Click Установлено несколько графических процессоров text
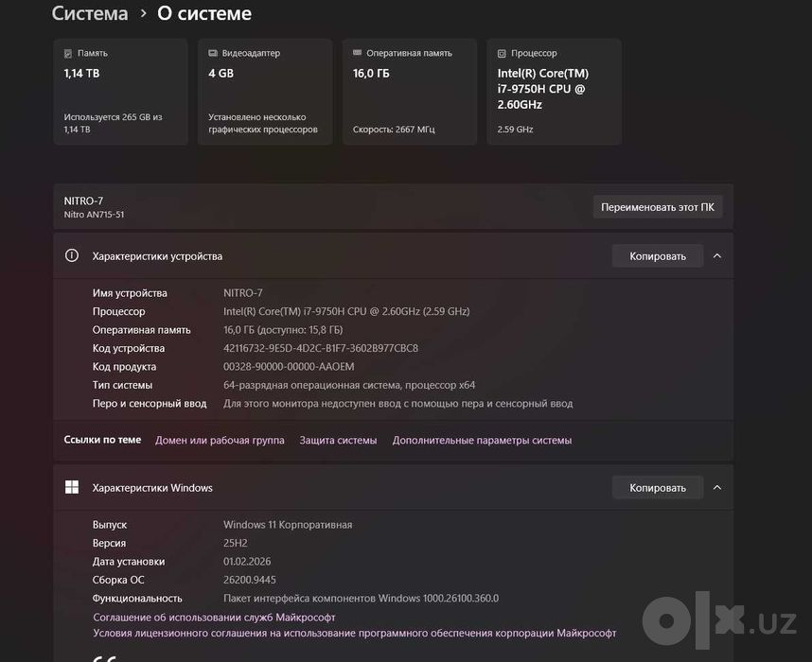The image size is (812, 662). [x=262, y=123]
